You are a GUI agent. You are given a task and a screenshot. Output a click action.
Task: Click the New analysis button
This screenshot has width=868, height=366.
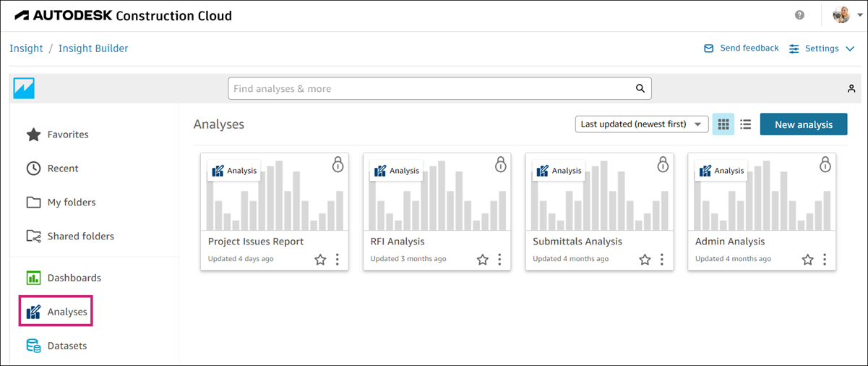pos(804,124)
